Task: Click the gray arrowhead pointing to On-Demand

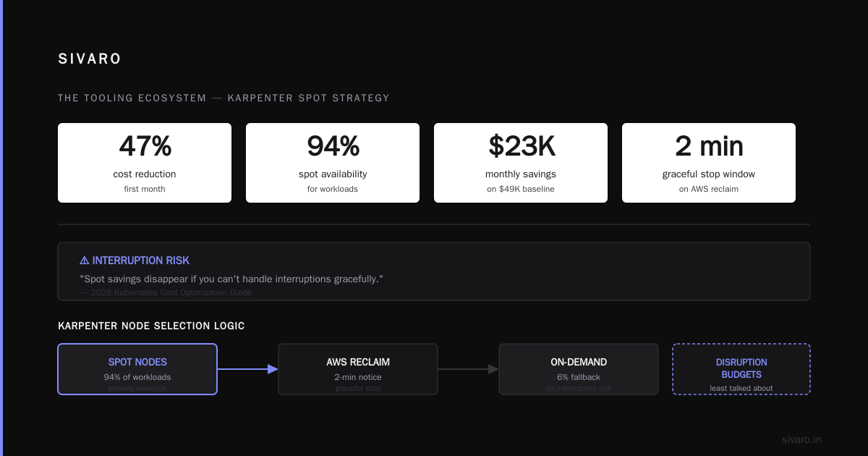Action: tap(494, 369)
